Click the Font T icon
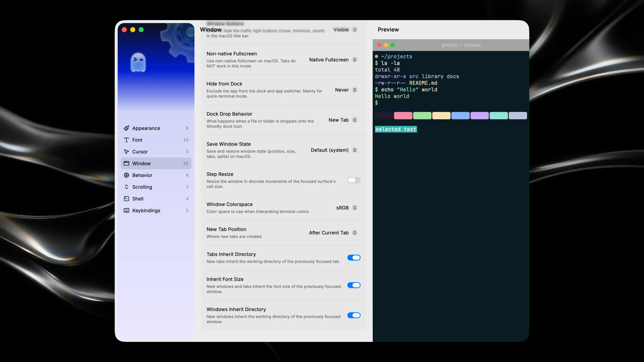 (x=127, y=140)
